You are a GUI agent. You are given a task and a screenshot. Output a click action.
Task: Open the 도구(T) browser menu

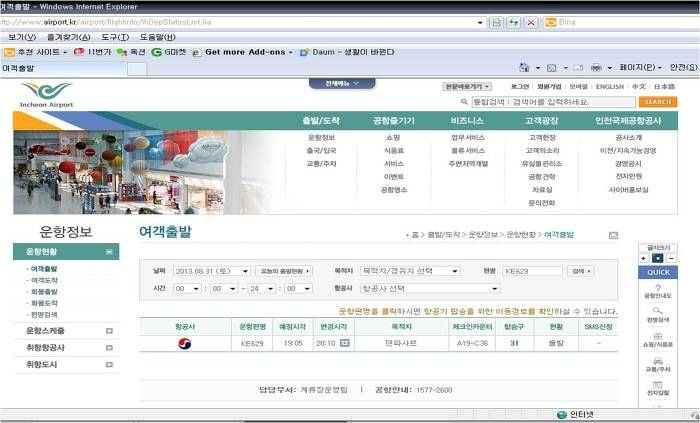[x=115, y=37]
